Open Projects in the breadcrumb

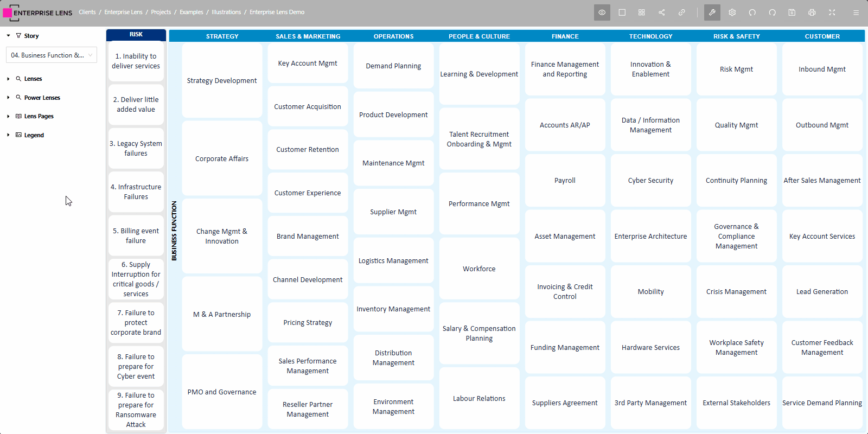click(x=161, y=12)
